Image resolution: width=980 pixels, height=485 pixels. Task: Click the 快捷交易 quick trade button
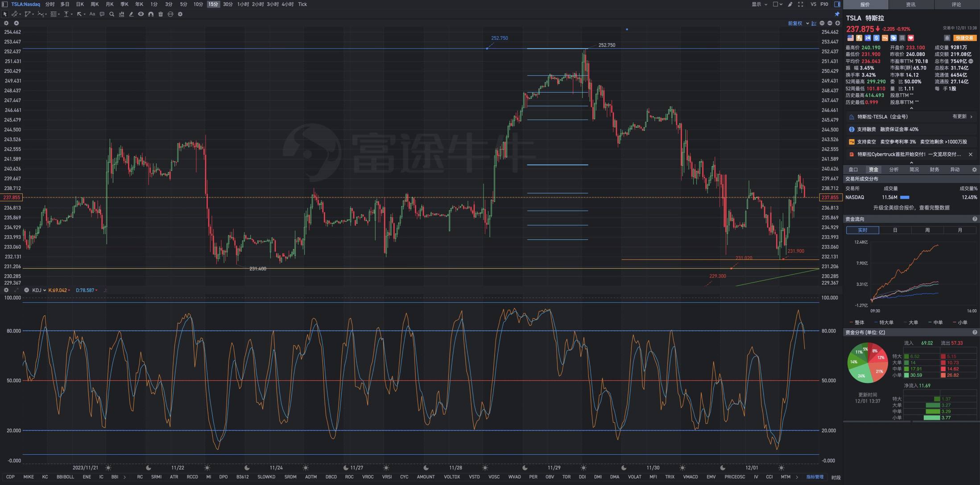pyautogui.click(x=964, y=38)
